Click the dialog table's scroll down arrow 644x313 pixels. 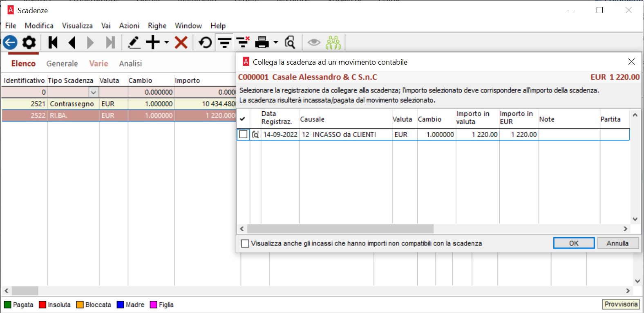coord(635,219)
